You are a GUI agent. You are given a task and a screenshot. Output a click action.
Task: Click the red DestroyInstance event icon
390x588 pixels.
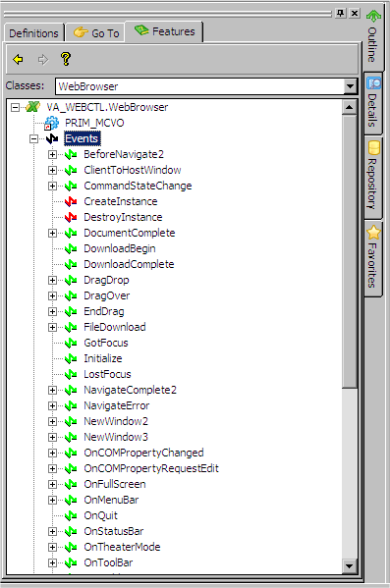tap(71, 218)
